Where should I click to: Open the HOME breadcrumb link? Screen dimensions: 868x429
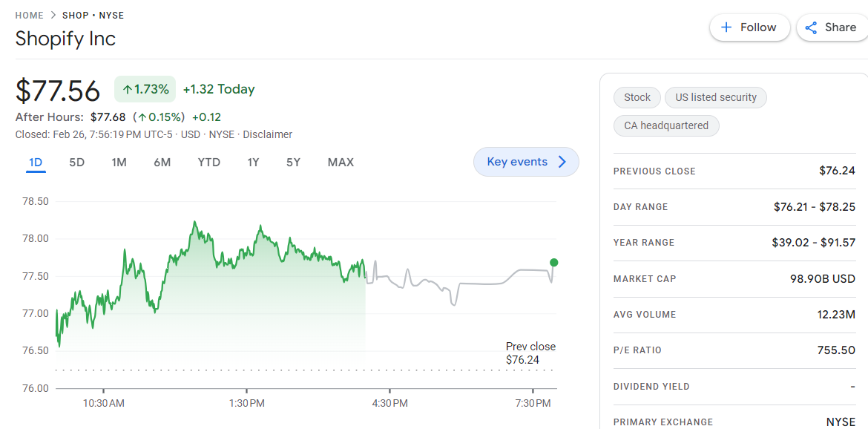pos(30,16)
